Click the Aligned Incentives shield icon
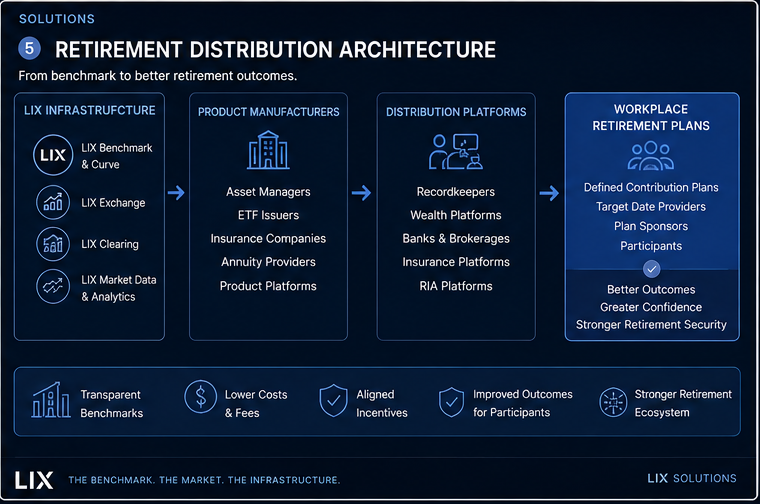Image resolution: width=760 pixels, height=504 pixels. 333,400
